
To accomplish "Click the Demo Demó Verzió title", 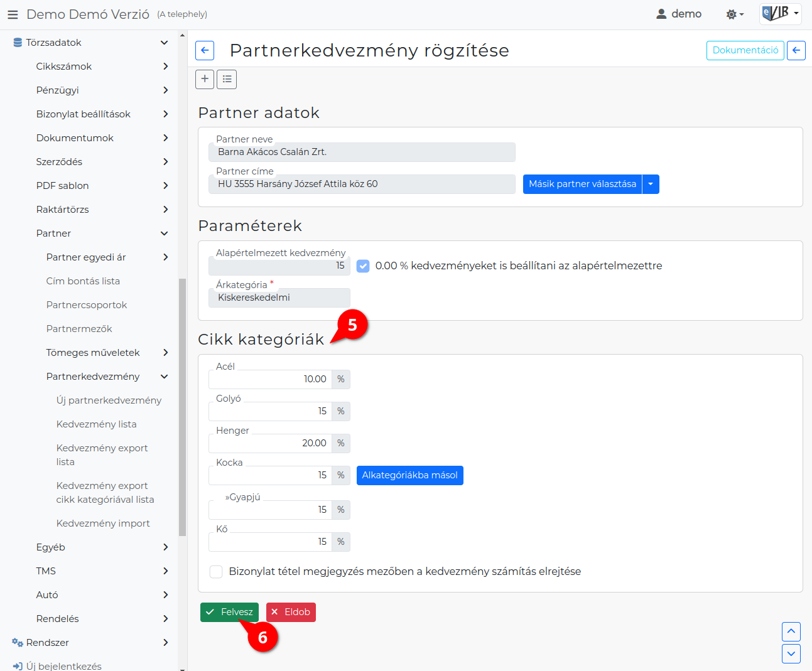I will (x=88, y=14).
